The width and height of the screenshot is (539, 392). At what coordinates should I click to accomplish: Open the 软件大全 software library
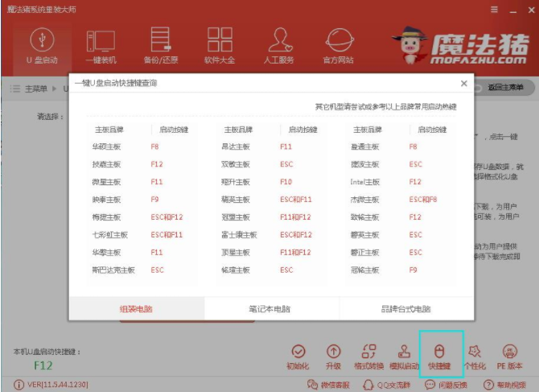tap(220, 45)
